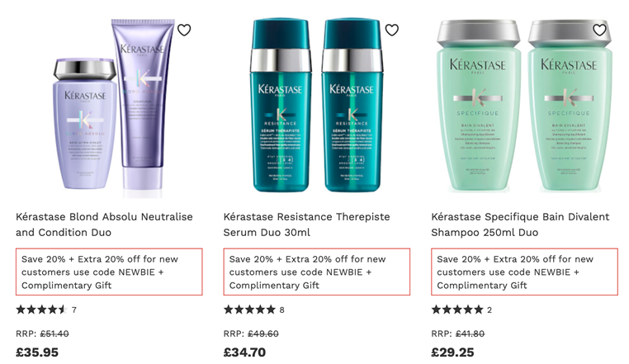View star rating with 7 reviews
629x364 pixels.
(46, 310)
